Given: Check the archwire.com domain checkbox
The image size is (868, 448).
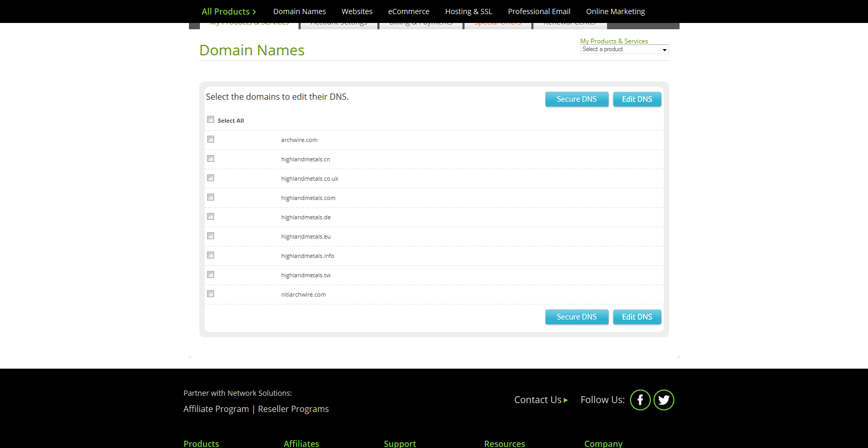Looking at the screenshot, I should point(210,139).
